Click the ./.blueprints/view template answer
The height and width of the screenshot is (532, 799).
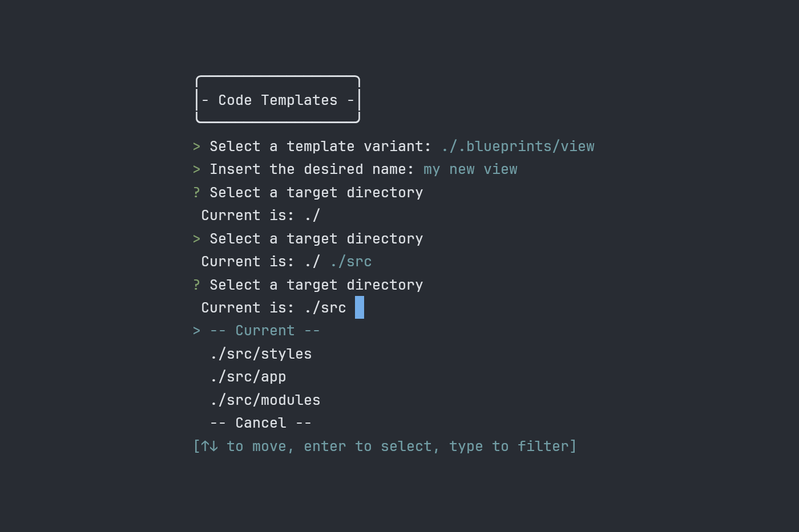[x=518, y=147]
